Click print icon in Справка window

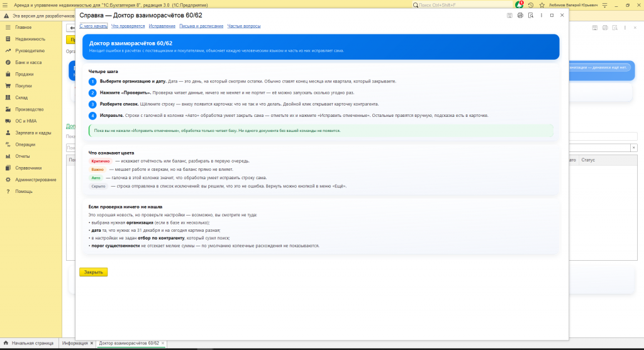[520, 15]
